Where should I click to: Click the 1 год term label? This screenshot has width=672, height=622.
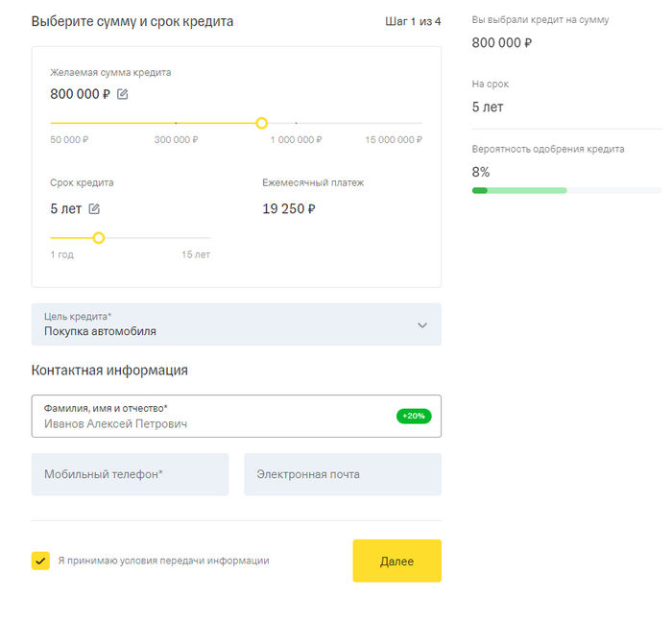coord(62,254)
